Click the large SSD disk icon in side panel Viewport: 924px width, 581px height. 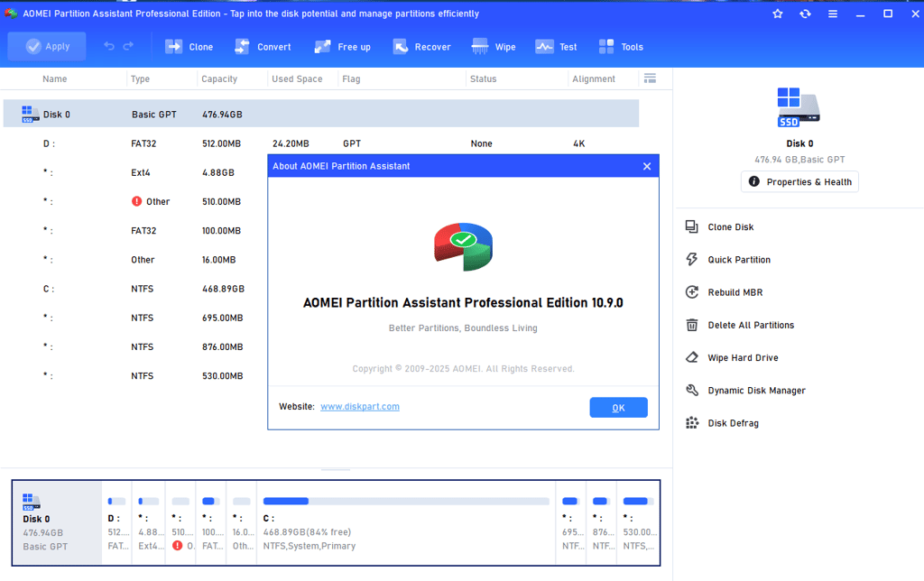click(x=799, y=107)
